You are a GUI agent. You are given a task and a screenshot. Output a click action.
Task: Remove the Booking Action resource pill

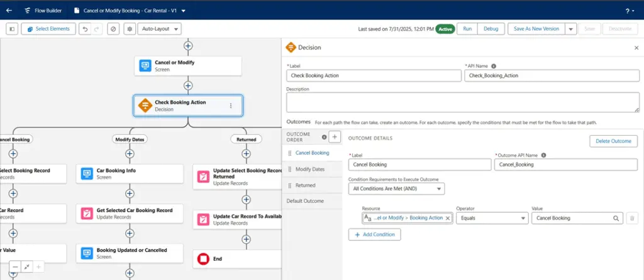point(448,218)
